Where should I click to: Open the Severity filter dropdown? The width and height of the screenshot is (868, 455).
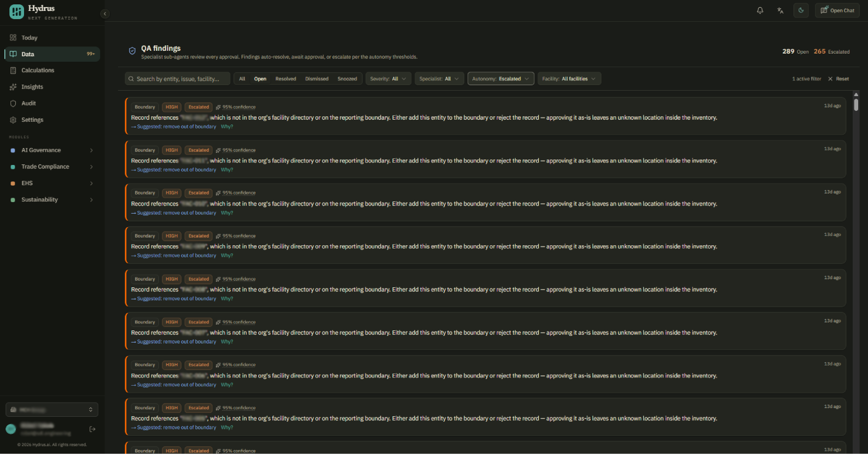388,79
